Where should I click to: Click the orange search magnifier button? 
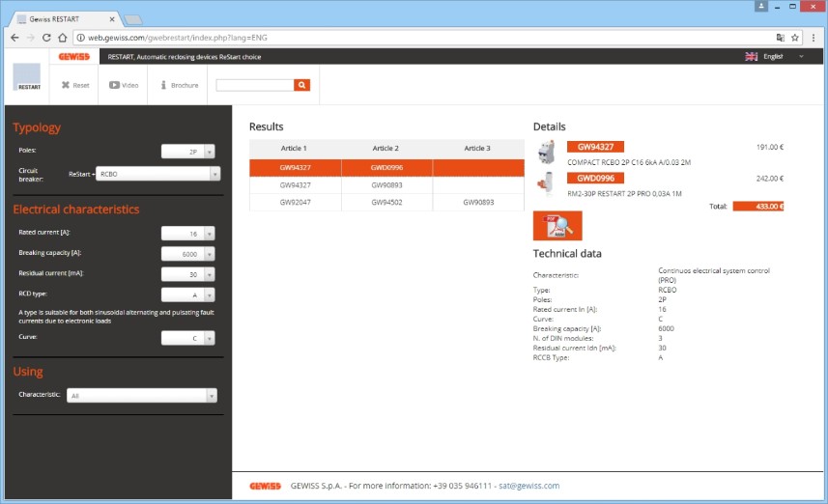click(x=301, y=85)
